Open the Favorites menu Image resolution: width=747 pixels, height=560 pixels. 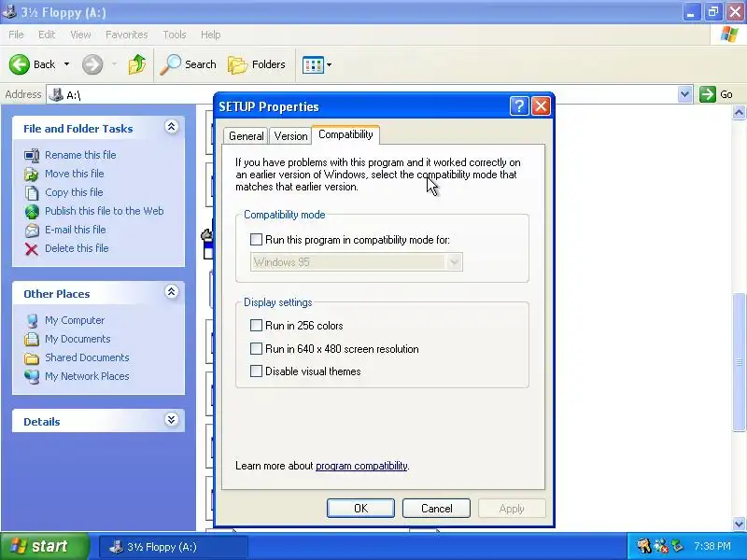pos(127,35)
